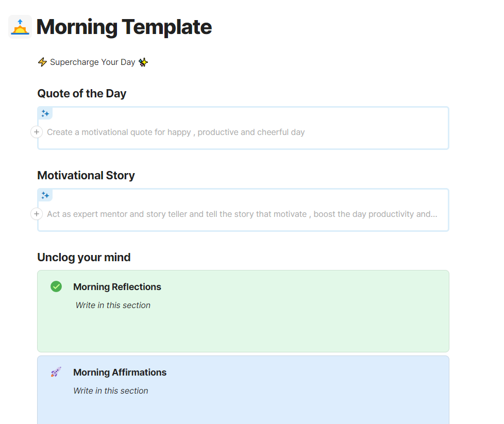Click the sparkles emoji after Supercharge text
The width and height of the screenshot is (504, 424).
point(143,62)
